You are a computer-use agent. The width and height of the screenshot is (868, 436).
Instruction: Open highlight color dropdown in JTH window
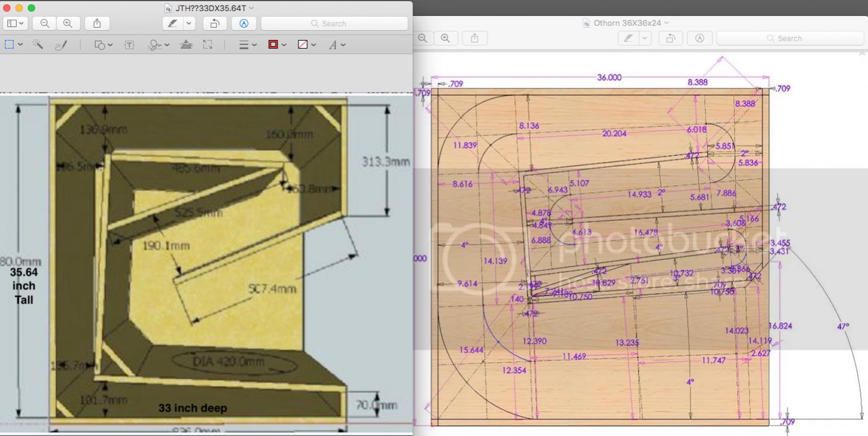(x=190, y=23)
